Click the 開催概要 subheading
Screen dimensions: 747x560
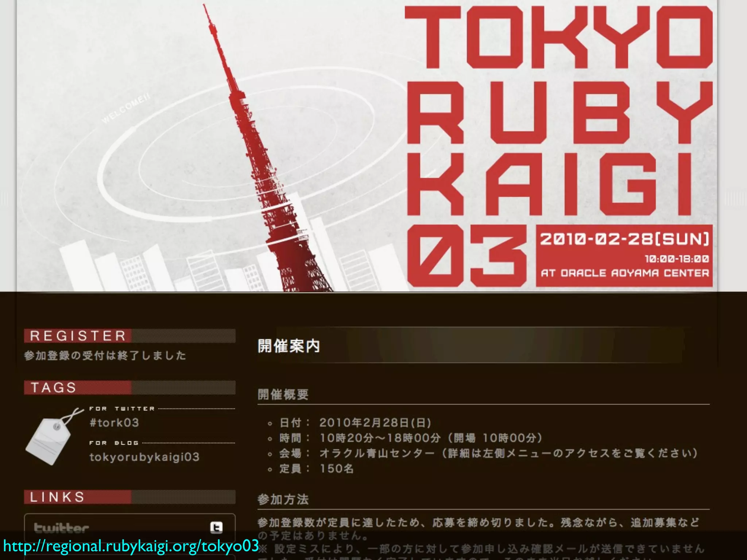click(283, 394)
